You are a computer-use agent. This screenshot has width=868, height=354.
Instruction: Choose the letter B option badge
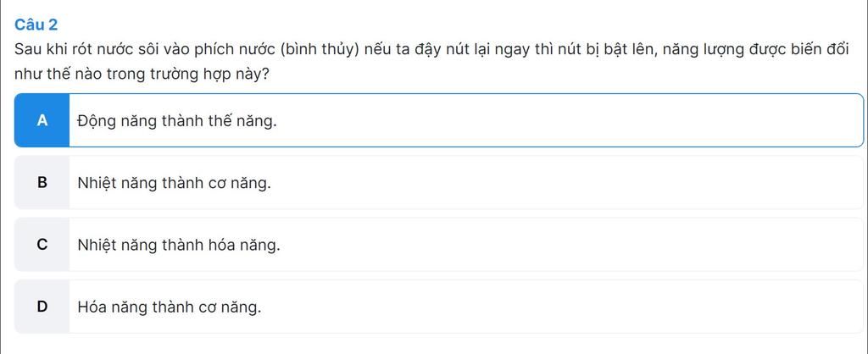click(x=42, y=183)
